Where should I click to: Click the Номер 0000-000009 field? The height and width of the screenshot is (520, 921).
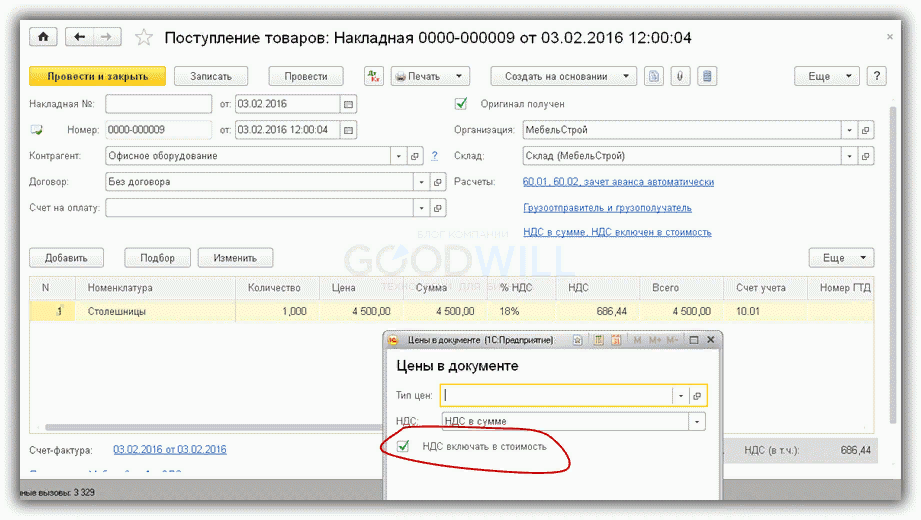[159, 130]
